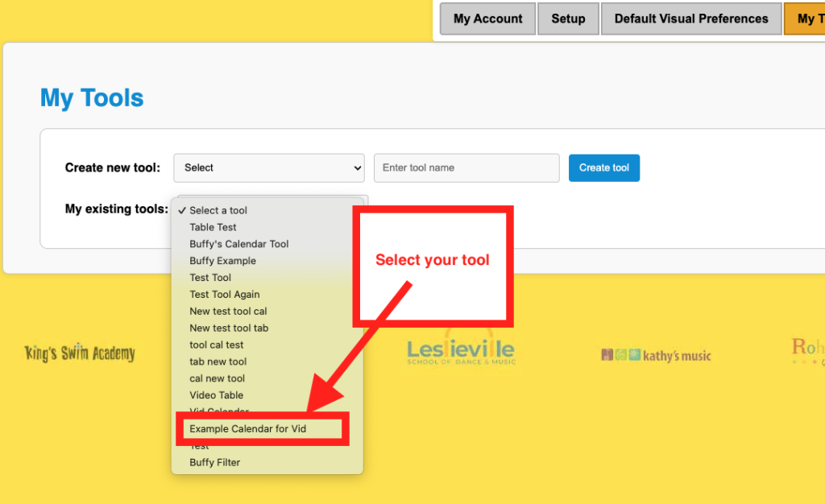
Task: Select Buffy's Calendar Tool option
Action: pos(239,244)
